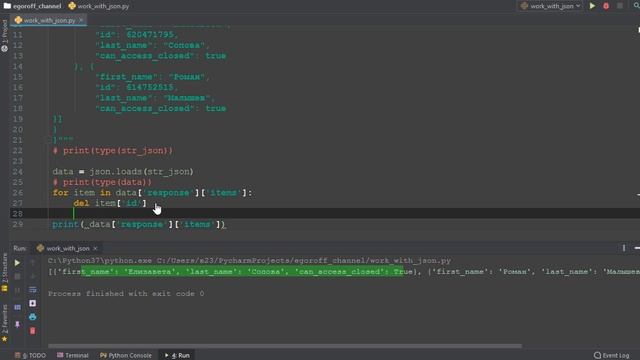
Task: Click first "can_access_closed": true on line 13
Action: point(160,56)
